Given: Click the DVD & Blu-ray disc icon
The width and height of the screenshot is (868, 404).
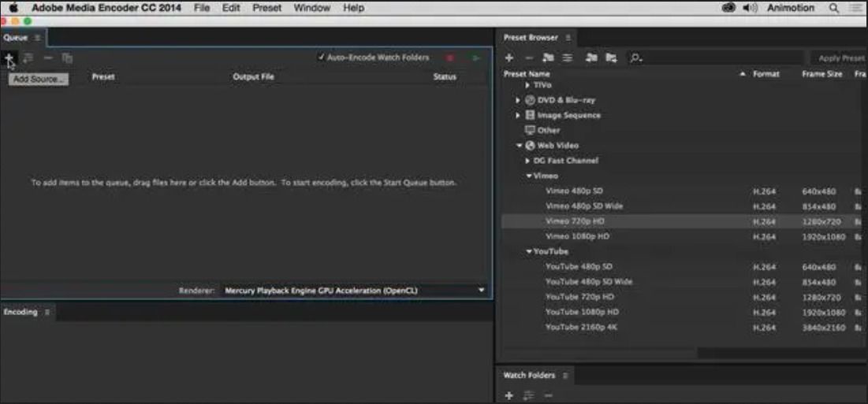Looking at the screenshot, I should pyautogui.click(x=530, y=100).
